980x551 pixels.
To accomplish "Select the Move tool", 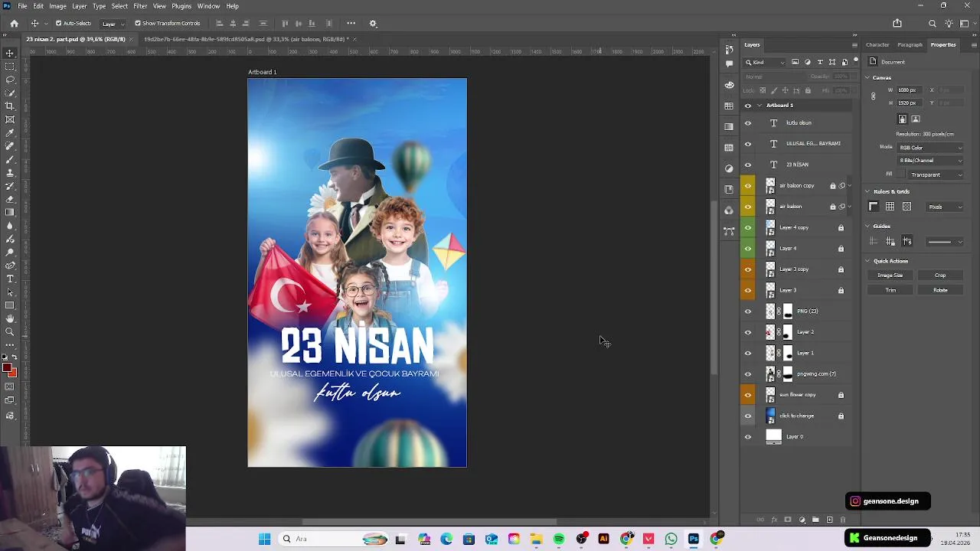I will pos(10,53).
